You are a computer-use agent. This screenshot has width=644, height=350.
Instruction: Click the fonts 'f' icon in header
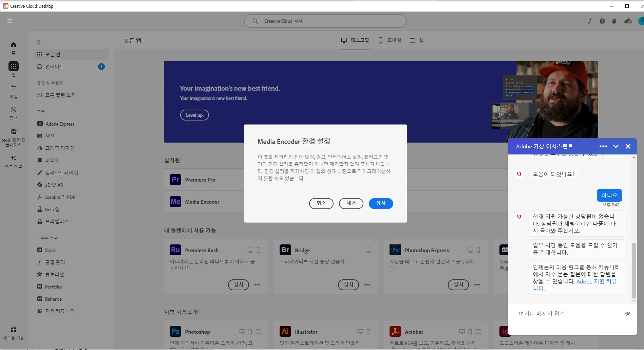[x=590, y=21]
